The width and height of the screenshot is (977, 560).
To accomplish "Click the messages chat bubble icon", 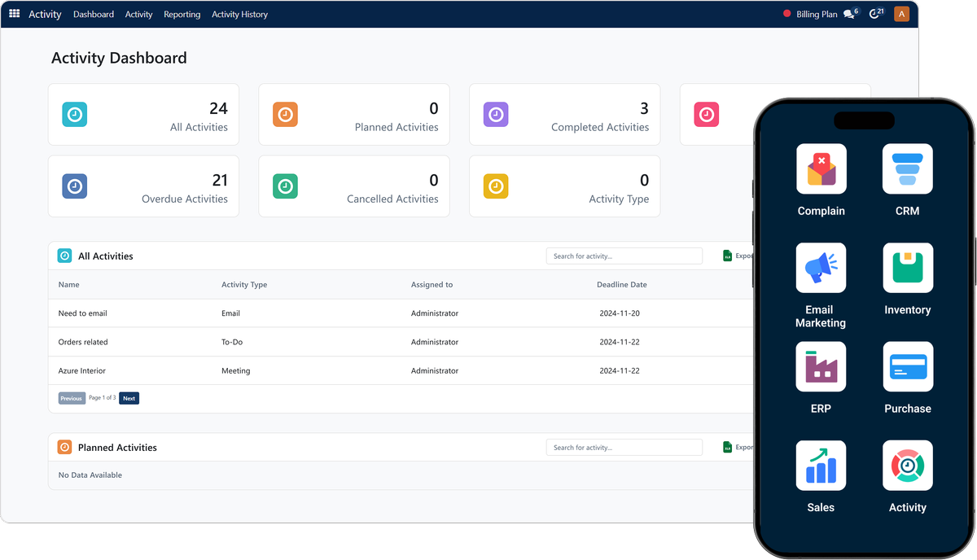I will pos(849,14).
